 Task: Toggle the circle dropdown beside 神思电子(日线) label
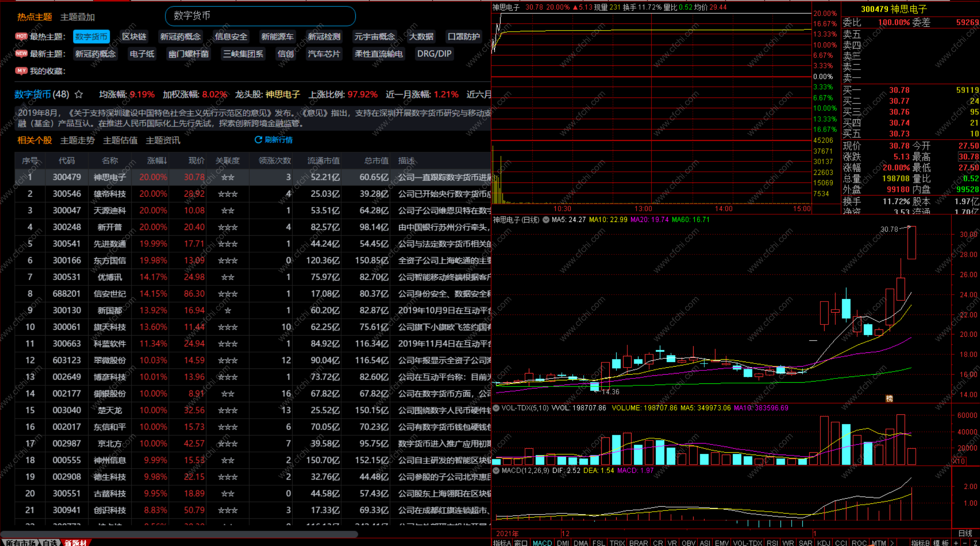[x=546, y=220]
